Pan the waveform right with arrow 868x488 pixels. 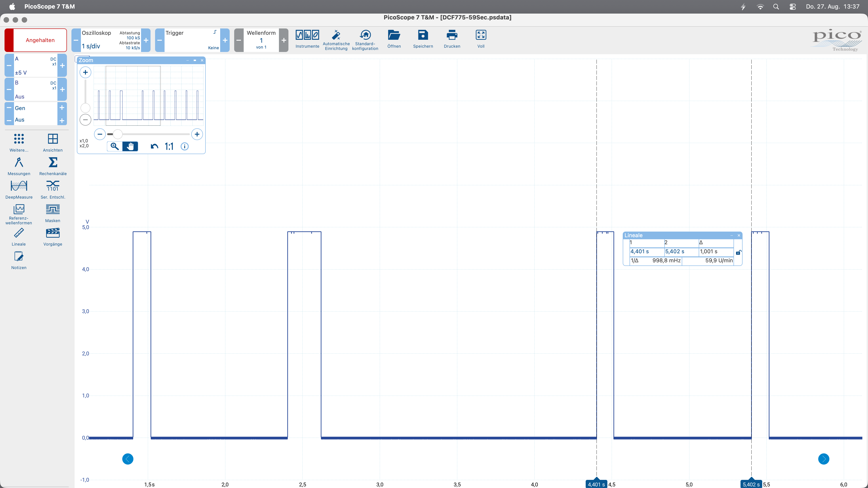tap(823, 459)
